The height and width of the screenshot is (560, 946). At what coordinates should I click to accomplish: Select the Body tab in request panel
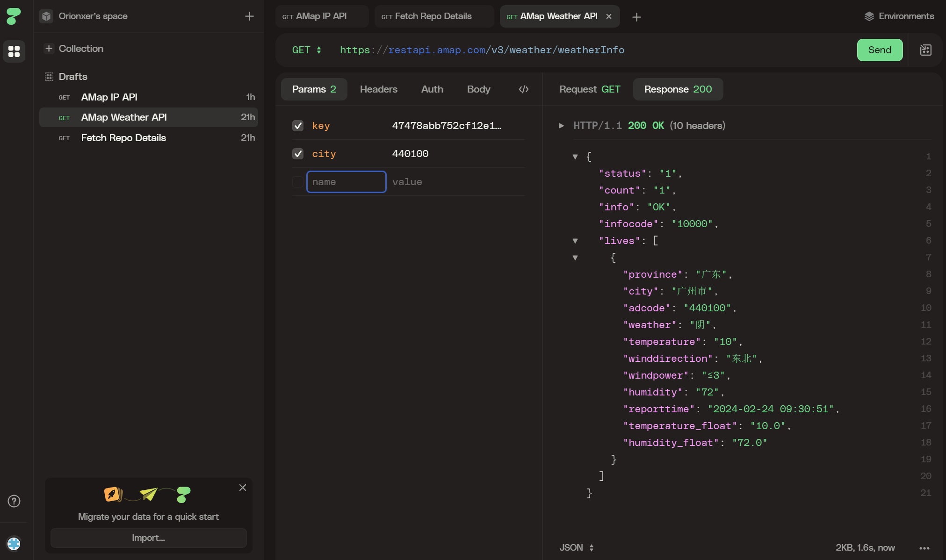(478, 89)
